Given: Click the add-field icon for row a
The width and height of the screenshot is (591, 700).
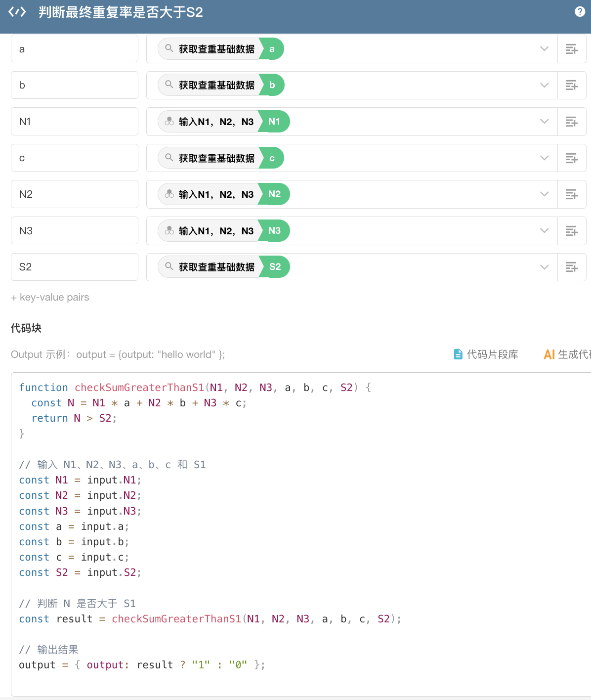Looking at the screenshot, I should pyautogui.click(x=572, y=49).
